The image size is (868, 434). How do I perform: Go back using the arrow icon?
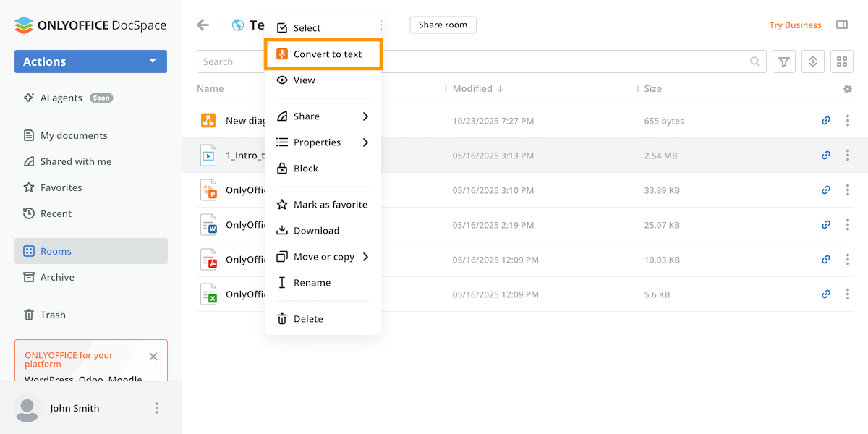click(203, 25)
